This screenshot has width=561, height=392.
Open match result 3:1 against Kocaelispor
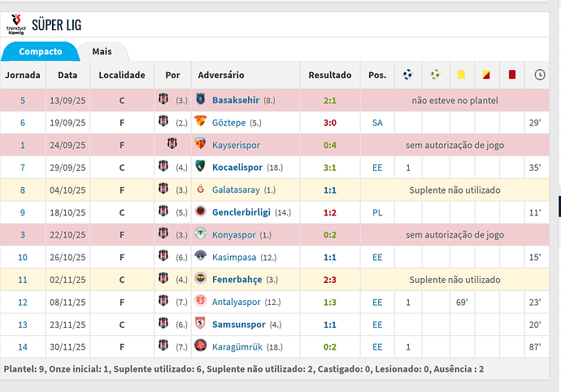[x=330, y=168]
